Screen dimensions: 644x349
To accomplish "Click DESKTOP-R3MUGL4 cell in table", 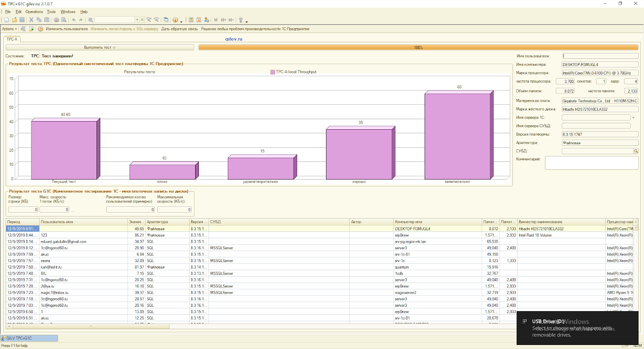I will [x=438, y=229].
